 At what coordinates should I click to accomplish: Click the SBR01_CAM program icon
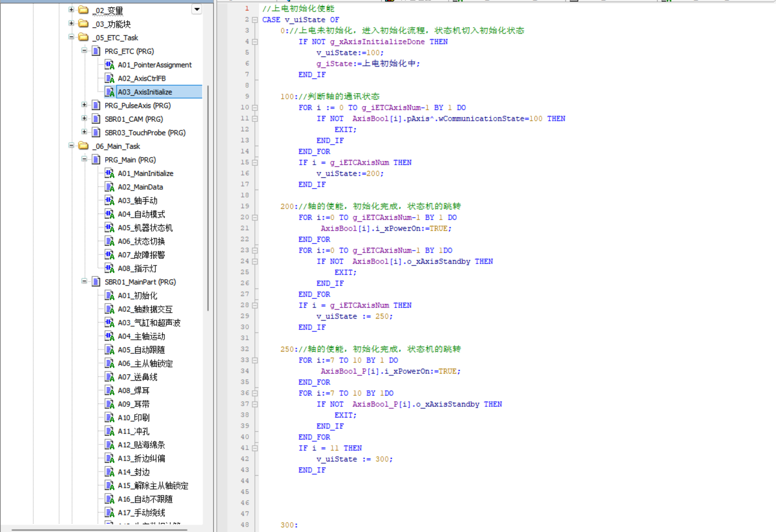pyautogui.click(x=96, y=119)
